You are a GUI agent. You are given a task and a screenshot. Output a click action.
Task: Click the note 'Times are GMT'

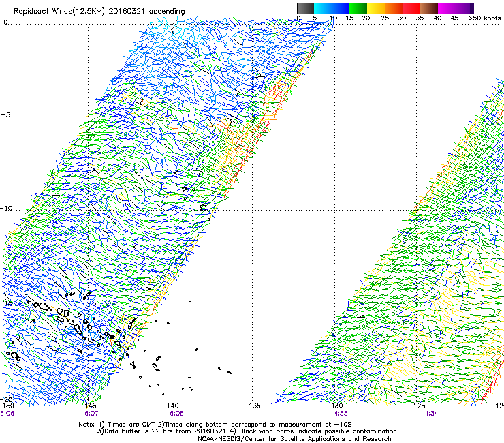click(x=131, y=425)
